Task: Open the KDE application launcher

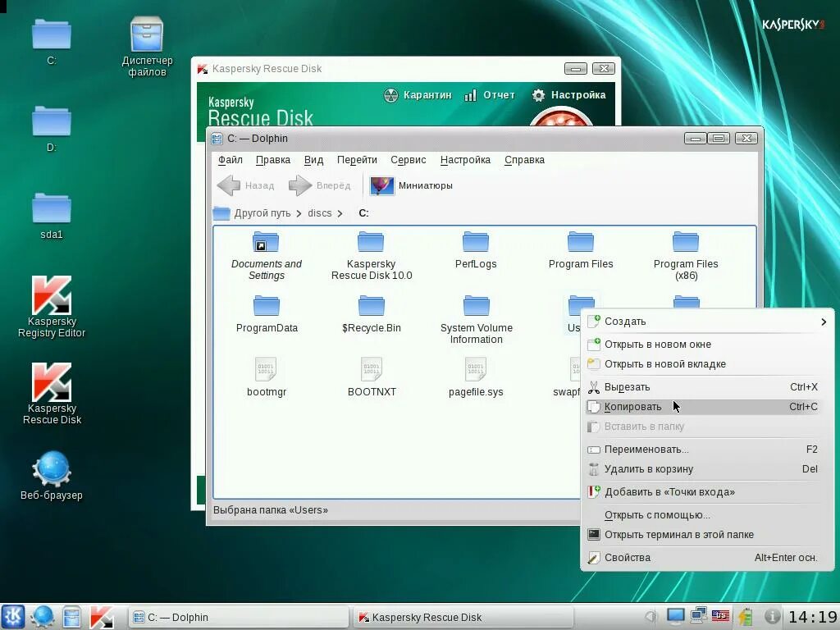Action: point(13,617)
